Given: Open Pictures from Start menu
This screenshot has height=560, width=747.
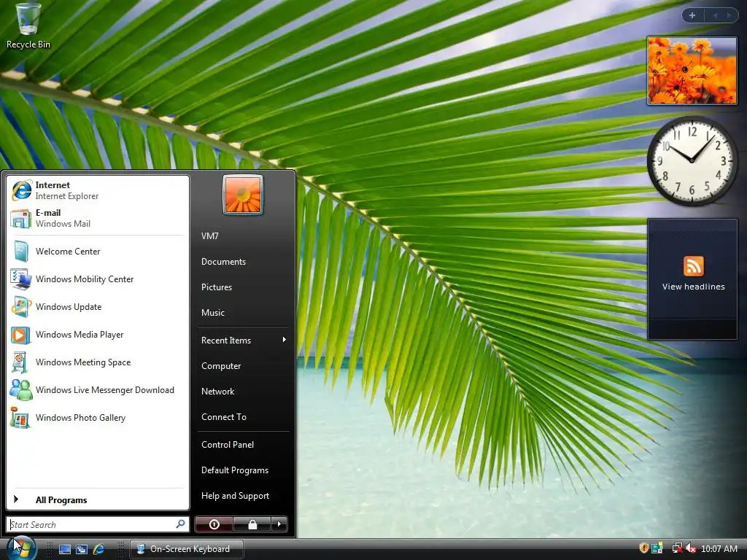Looking at the screenshot, I should tap(244, 287).
